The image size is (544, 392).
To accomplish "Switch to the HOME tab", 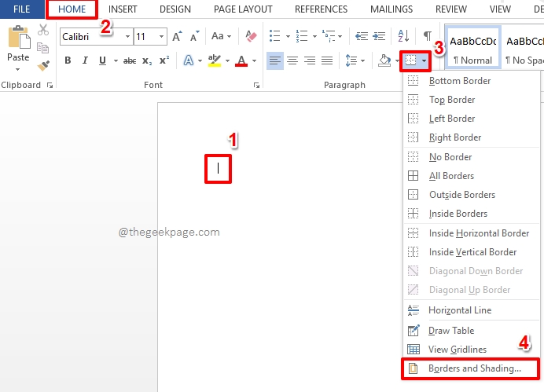I will 72,9.
